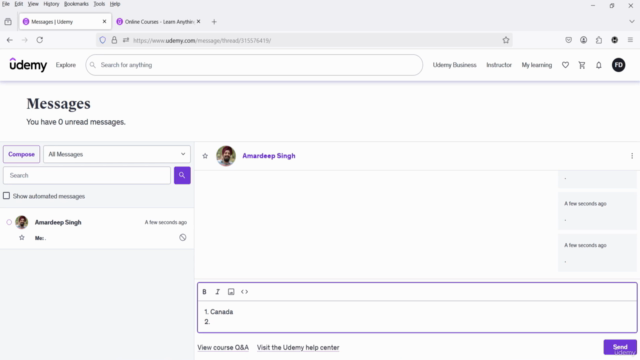Click the Compose button

[22, 154]
